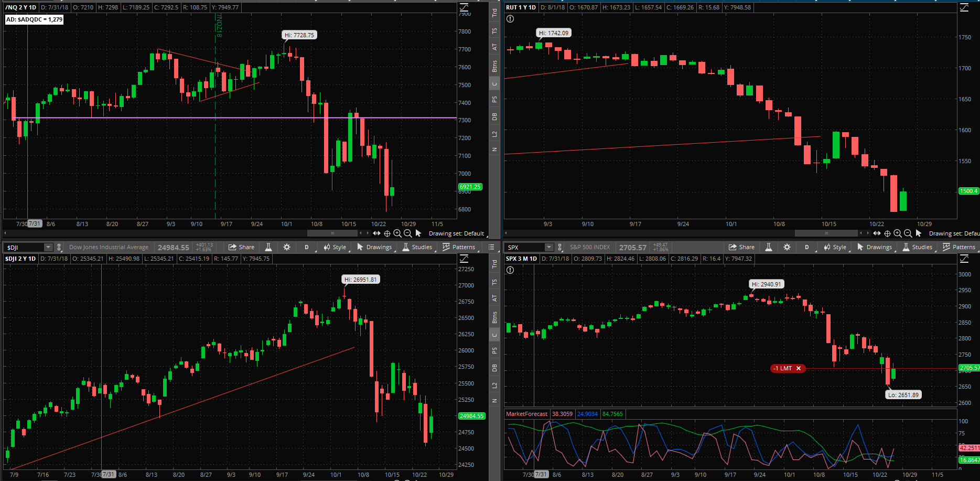Toggle the C side panel on /NQ chart

click(494, 84)
